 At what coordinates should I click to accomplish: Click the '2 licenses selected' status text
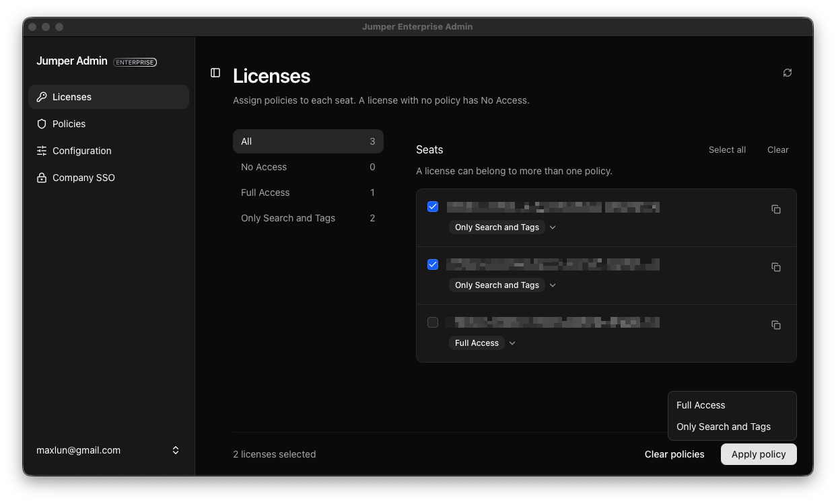(275, 454)
